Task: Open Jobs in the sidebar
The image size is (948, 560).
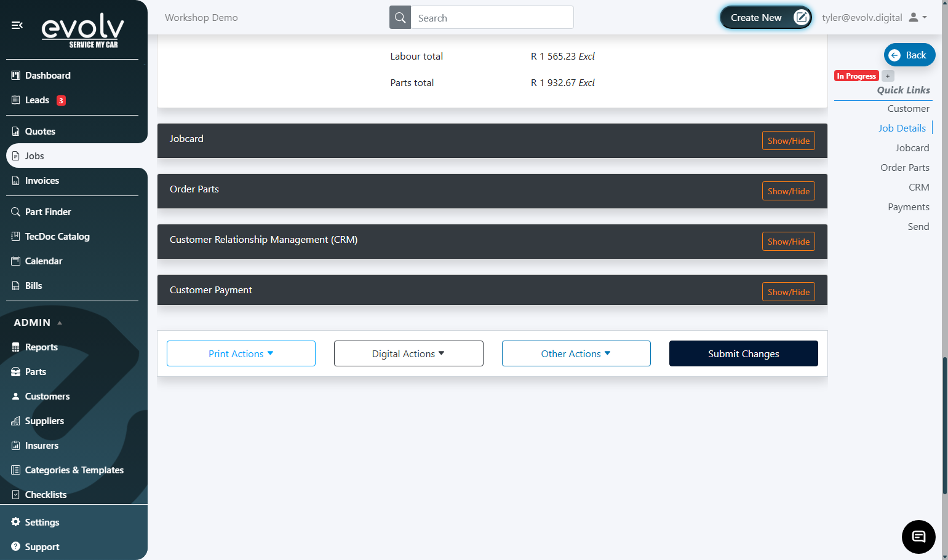Action: point(77,156)
